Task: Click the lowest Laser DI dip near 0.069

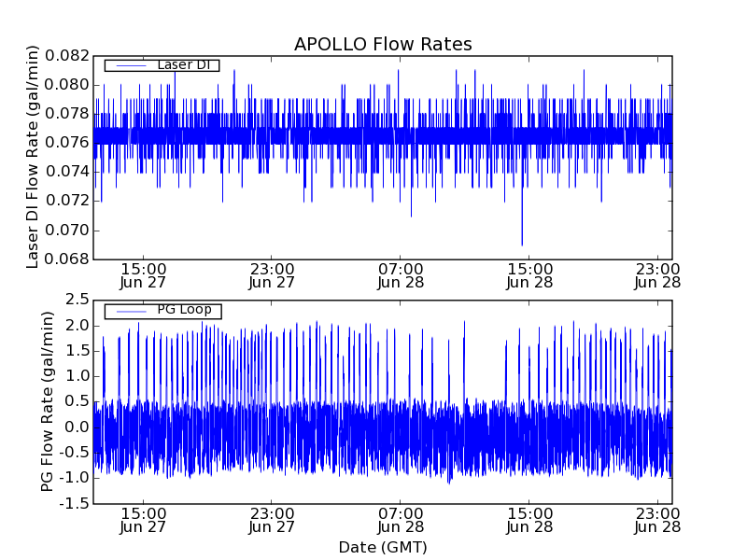Action: point(522,244)
